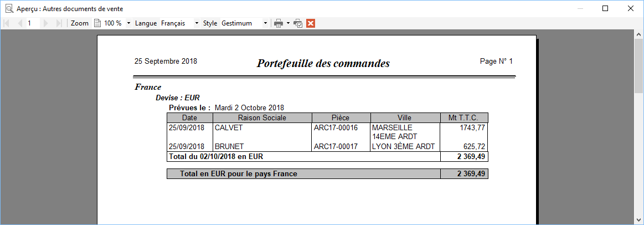The height and width of the screenshot is (225, 644).
Task: Click the vertical scrollbar thumb
Action: pyautogui.click(x=638, y=67)
